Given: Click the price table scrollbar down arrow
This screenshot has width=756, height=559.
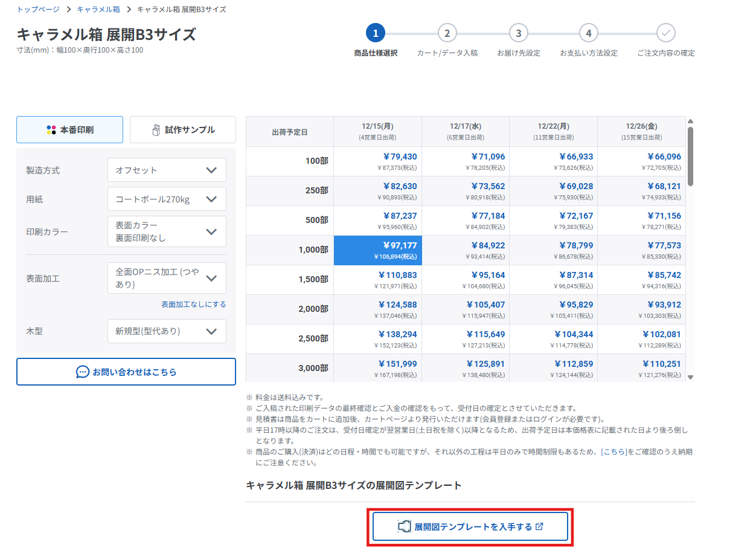Looking at the screenshot, I should 691,377.
